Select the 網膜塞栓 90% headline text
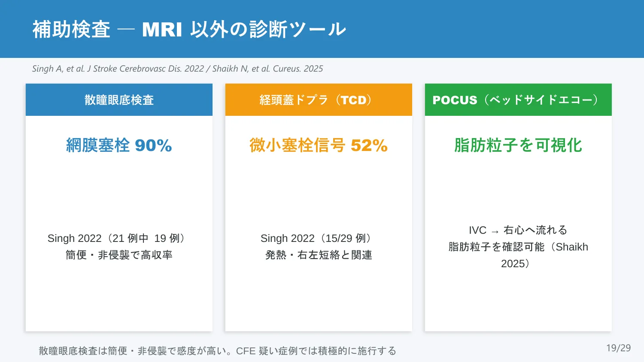 (x=119, y=145)
